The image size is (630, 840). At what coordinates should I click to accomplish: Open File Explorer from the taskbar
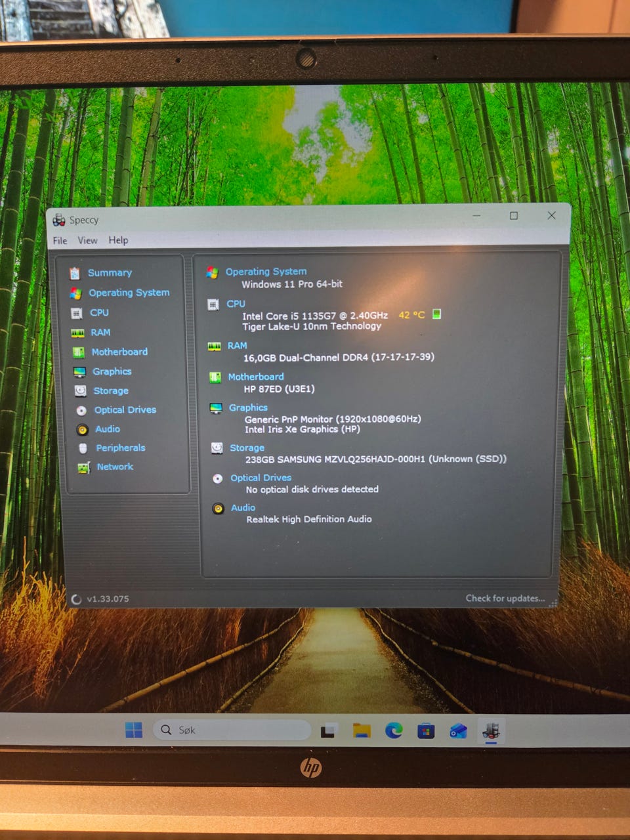tap(362, 730)
